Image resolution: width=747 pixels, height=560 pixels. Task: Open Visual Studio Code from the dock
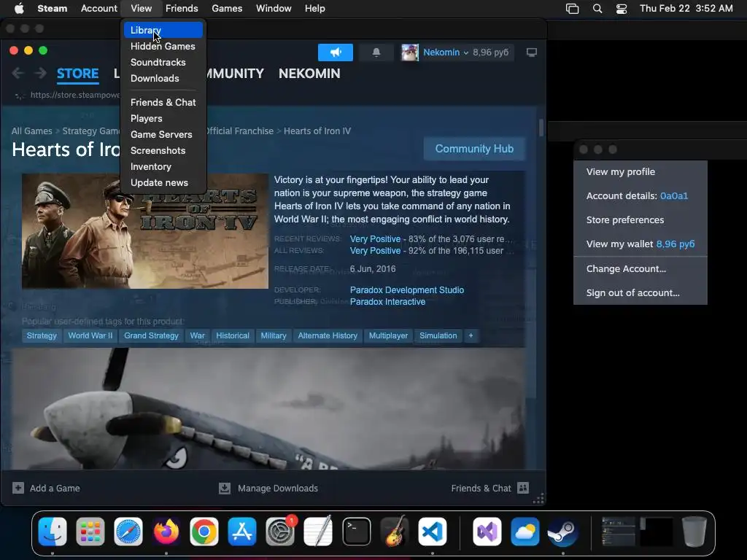(432, 532)
